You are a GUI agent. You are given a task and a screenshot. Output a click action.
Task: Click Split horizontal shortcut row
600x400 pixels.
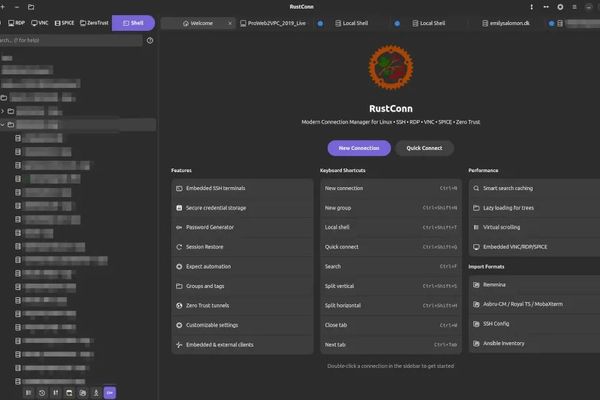[391, 305]
